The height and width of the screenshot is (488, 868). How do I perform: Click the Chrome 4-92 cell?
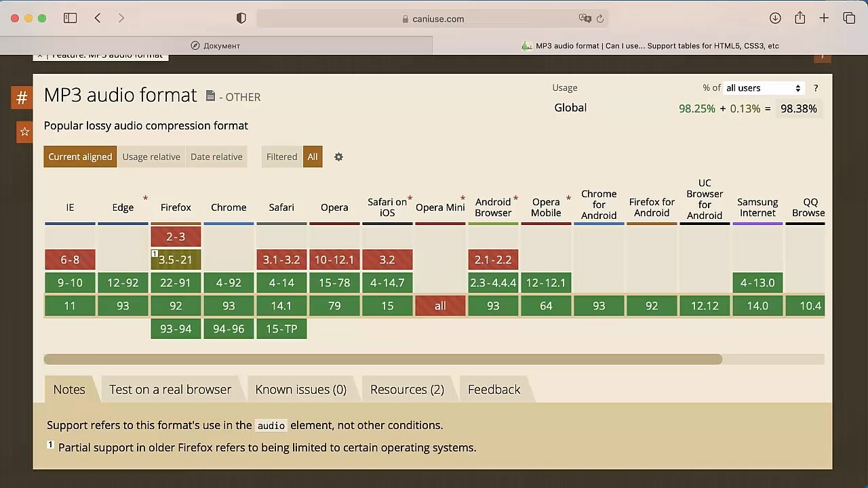point(229,283)
